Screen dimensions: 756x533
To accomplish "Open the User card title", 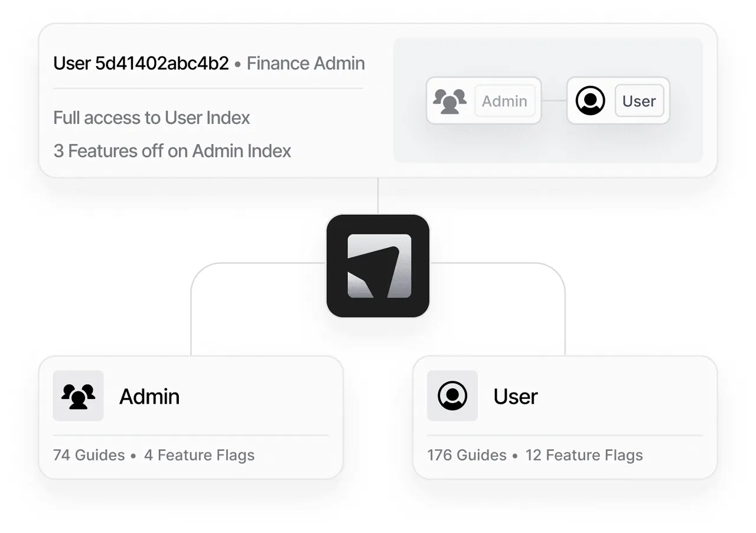I will [x=516, y=397].
